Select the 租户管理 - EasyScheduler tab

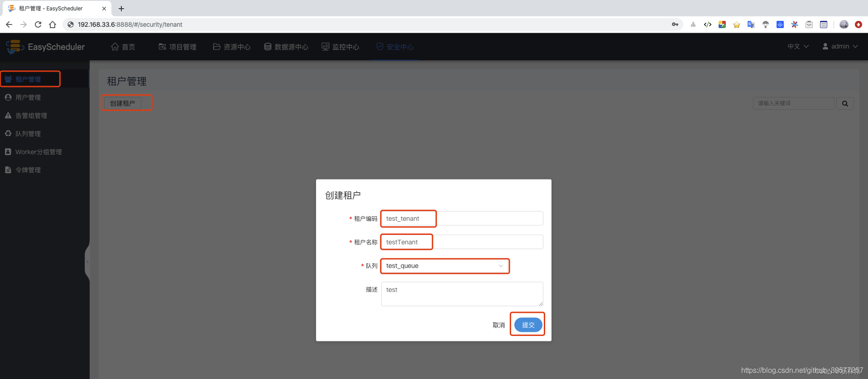pyautogui.click(x=57, y=9)
